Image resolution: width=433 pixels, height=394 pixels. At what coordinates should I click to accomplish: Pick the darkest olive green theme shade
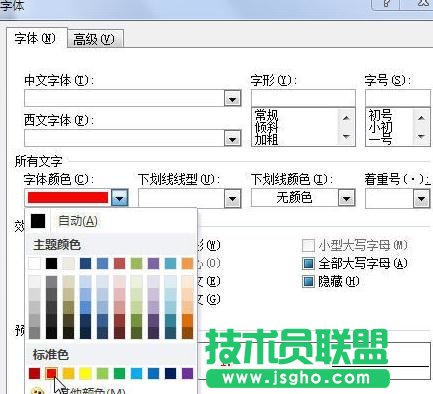tap(136, 333)
